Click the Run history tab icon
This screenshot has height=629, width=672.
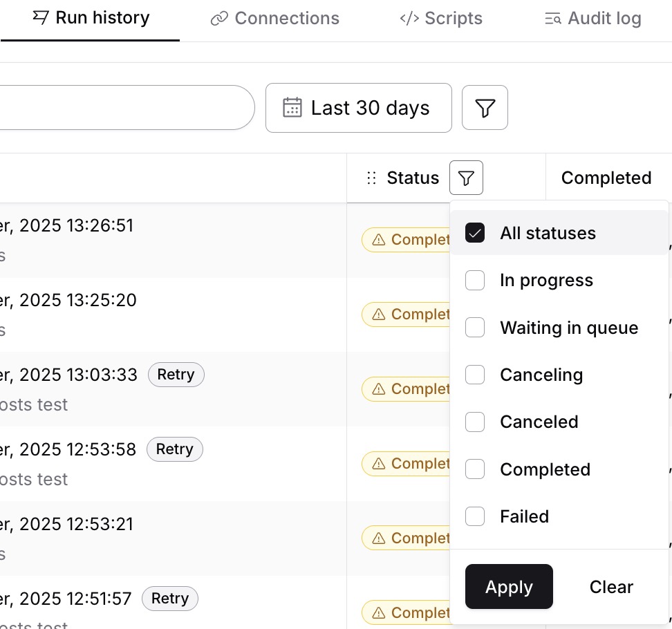click(41, 17)
